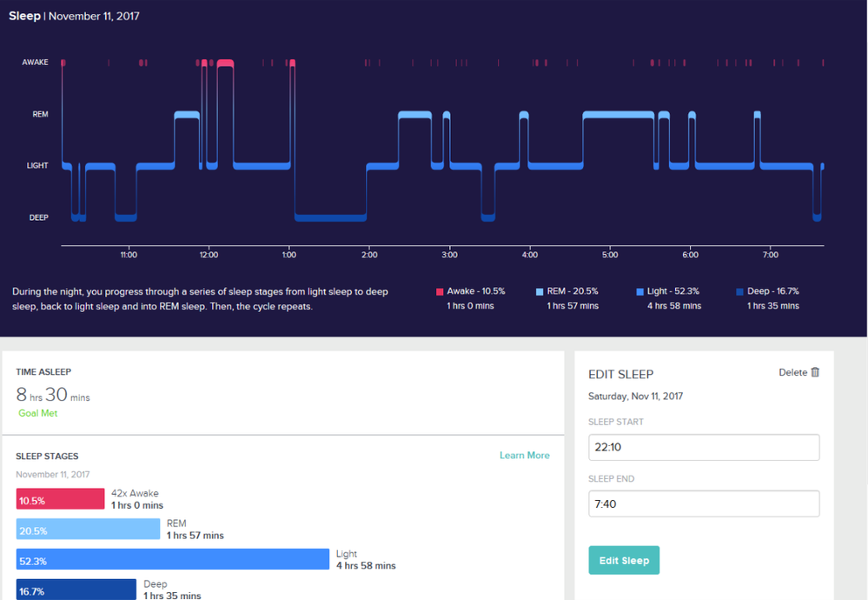Click the trash can icon beside Delete
The height and width of the screenshot is (600, 868).
pos(815,372)
